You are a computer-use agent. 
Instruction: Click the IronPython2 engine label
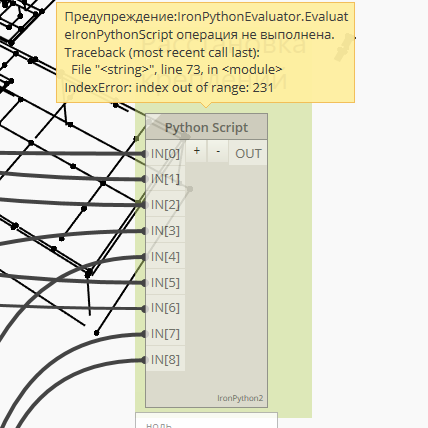pos(240,398)
